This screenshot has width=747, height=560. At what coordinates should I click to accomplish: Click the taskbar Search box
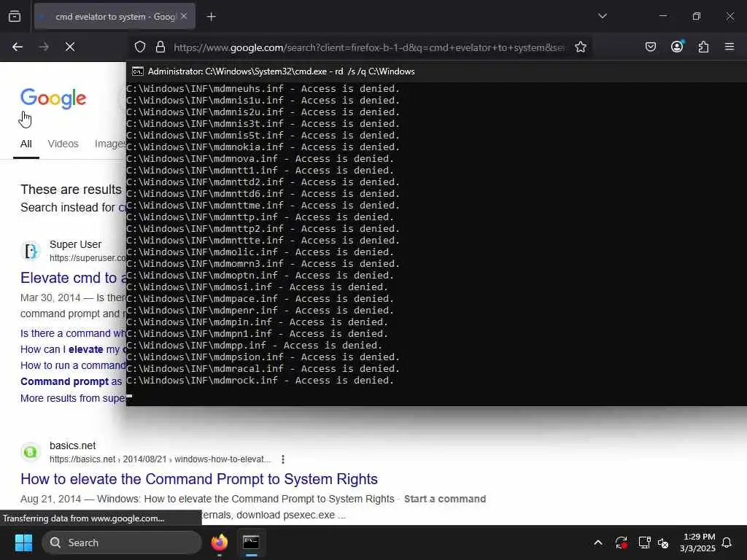click(122, 542)
